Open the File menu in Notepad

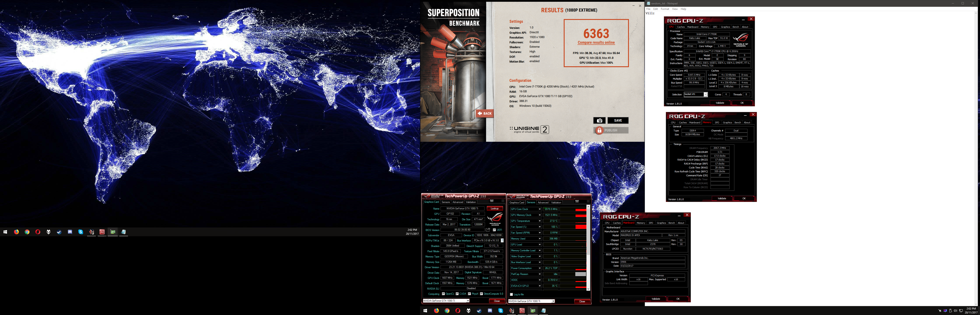tap(648, 9)
